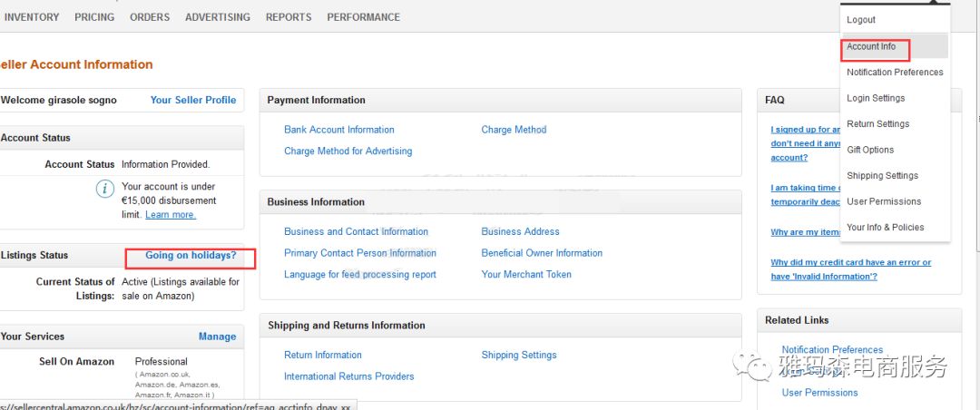
Task: Open the PERFORMANCE menu
Action: [x=364, y=17]
